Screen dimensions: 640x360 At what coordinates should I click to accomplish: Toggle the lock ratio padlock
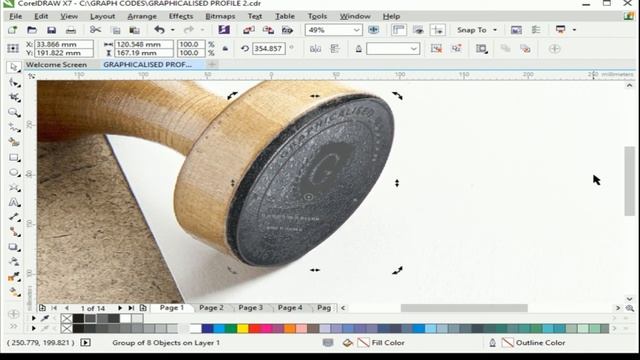[225, 49]
